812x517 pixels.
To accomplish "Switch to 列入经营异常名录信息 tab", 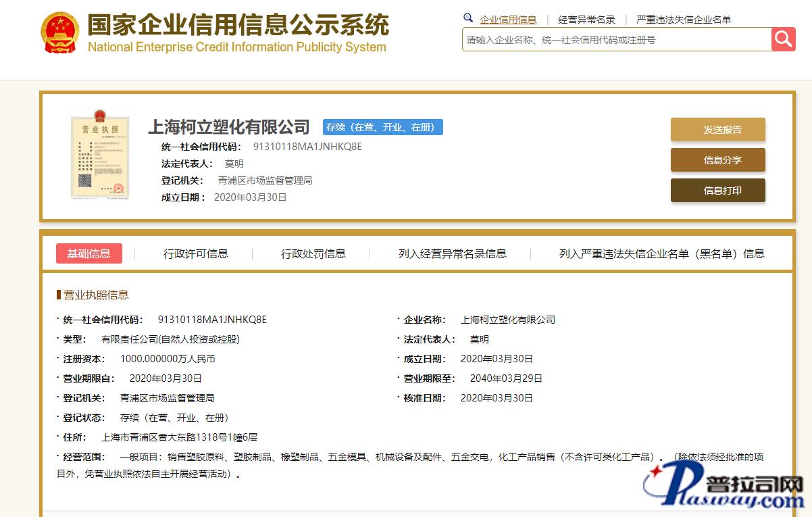I will pyautogui.click(x=453, y=254).
